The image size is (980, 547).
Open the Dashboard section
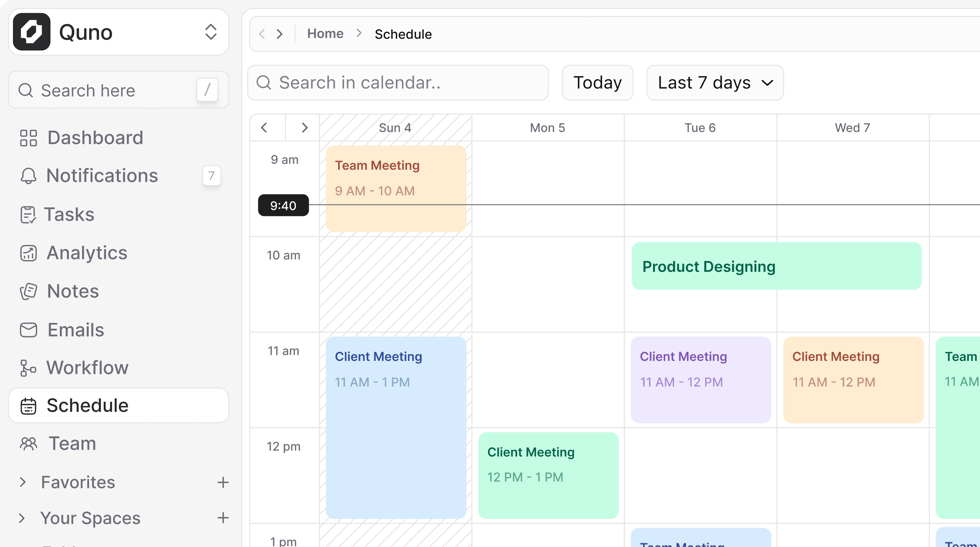pyautogui.click(x=95, y=138)
